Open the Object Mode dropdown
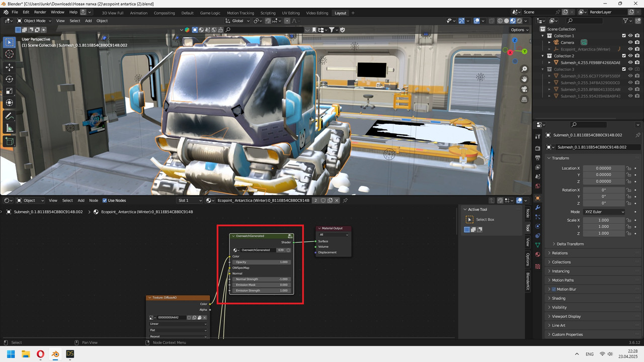 [x=34, y=21]
